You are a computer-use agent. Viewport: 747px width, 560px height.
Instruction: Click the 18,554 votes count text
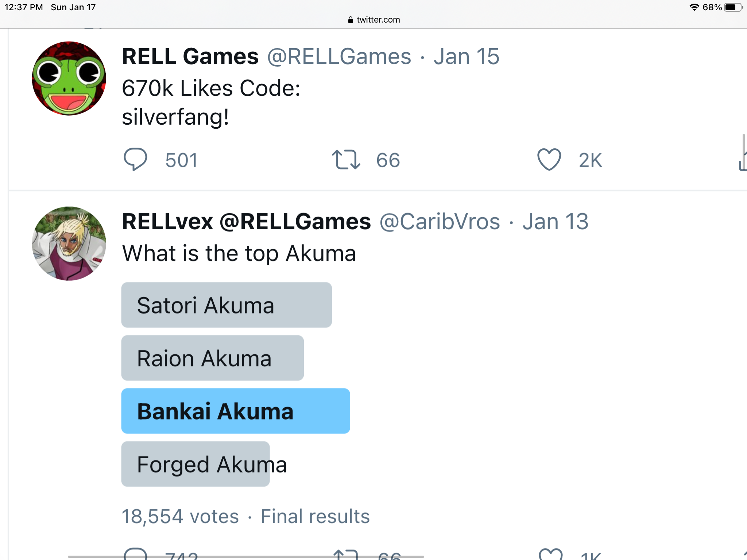click(180, 516)
